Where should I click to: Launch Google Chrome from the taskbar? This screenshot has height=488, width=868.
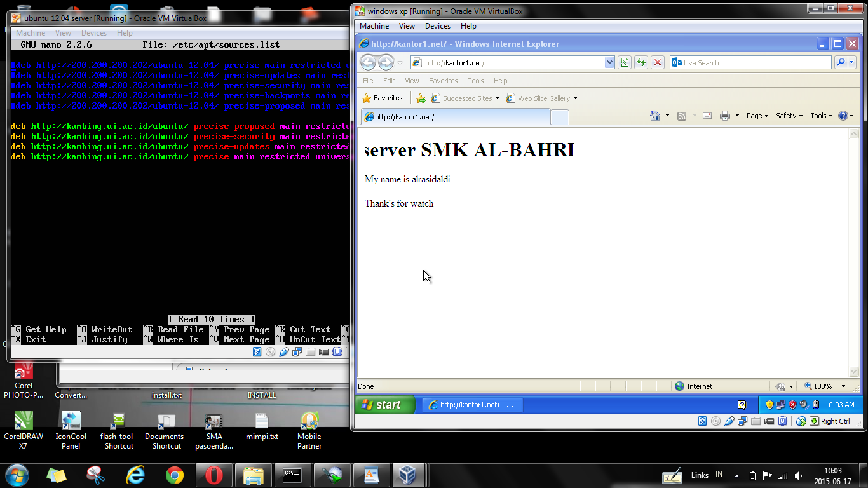pos(175,475)
